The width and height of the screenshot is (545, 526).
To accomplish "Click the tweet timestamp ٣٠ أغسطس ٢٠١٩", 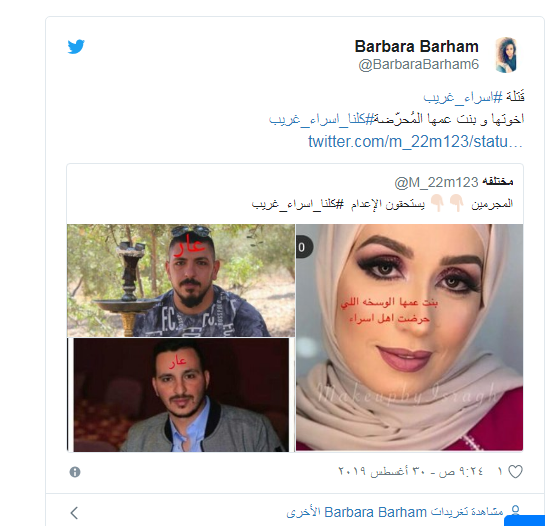I will tap(410, 471).
